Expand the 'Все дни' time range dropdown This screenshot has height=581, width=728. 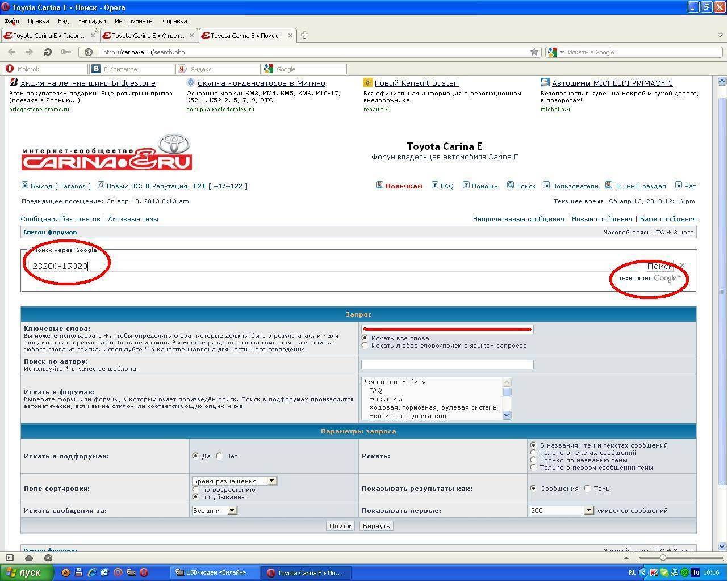pyautogui.click(x=215, y=510)
